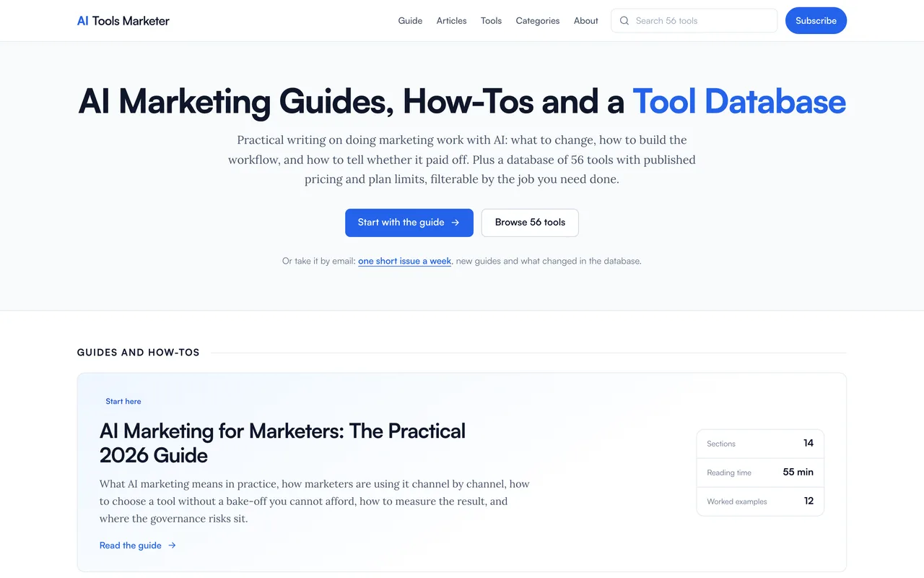Click the Tool Database headline text
The width and height of the screenshot is (924, 578).
pos(739,101)
